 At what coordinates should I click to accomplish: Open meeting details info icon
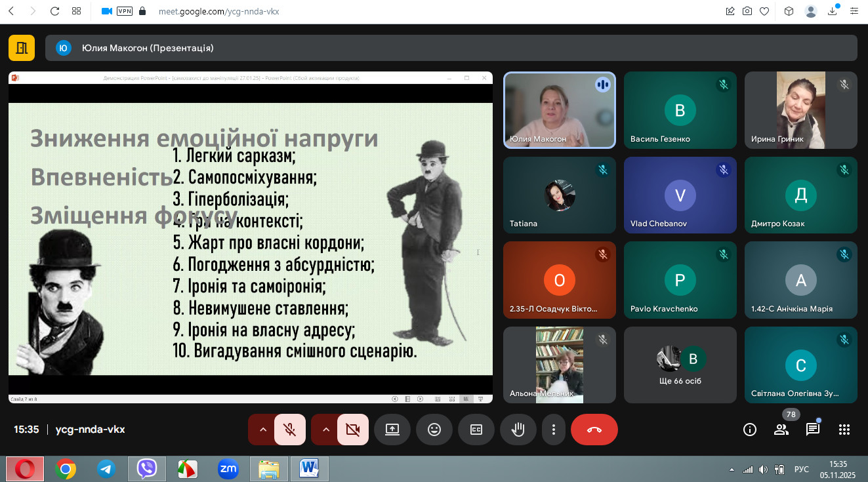tap(749, 430)
